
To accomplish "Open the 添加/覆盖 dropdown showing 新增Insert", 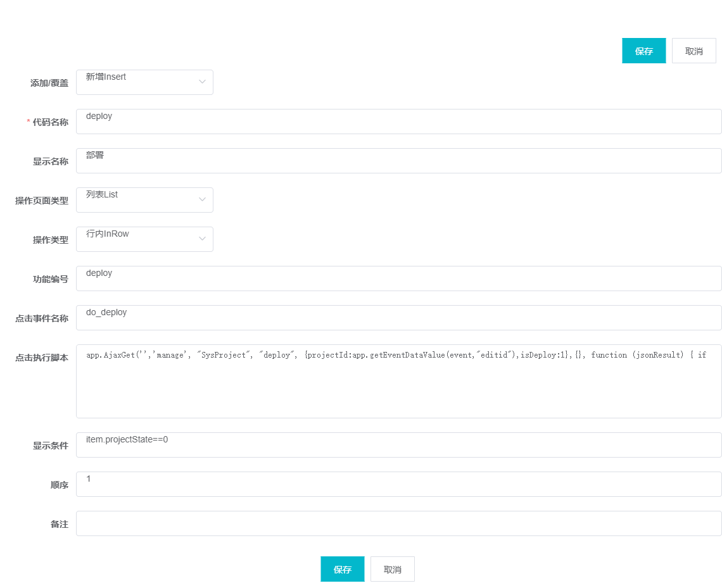I will (144, 82).
